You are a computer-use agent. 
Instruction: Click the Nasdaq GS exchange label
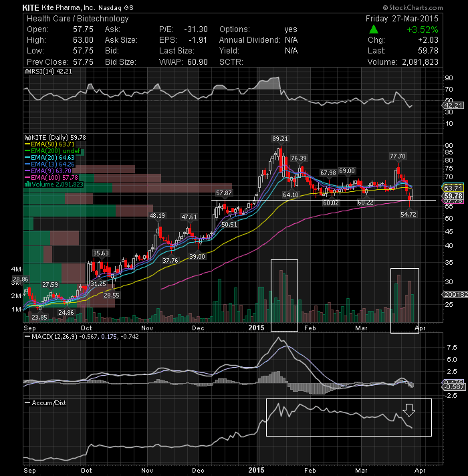tap(116, 8)
